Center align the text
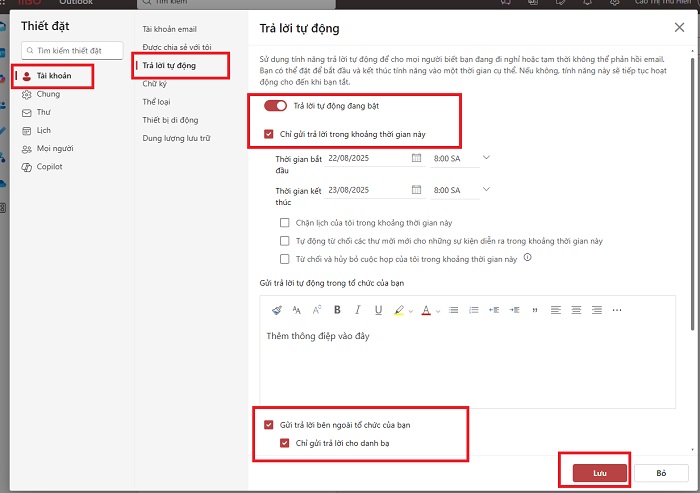The image size is (700, 493). 576,310
